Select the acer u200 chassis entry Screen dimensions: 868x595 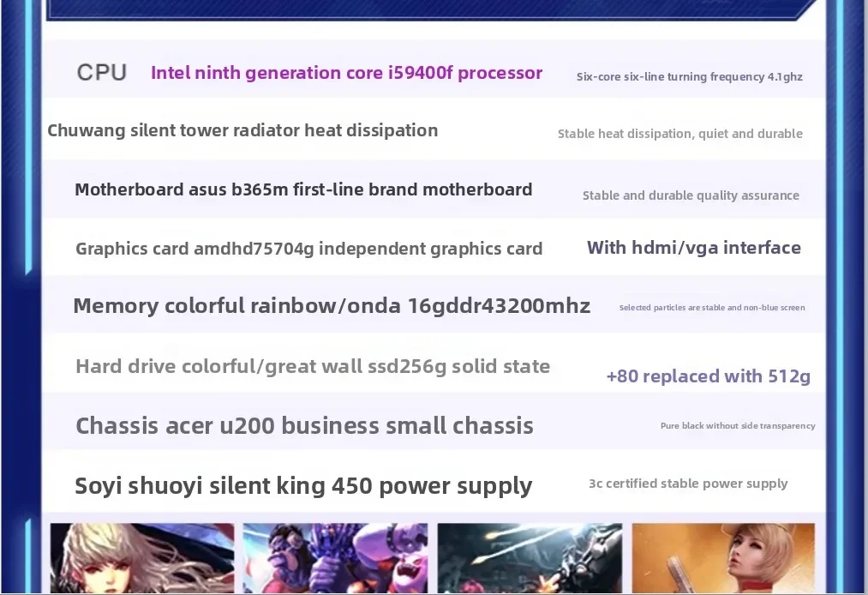point(304,425)
